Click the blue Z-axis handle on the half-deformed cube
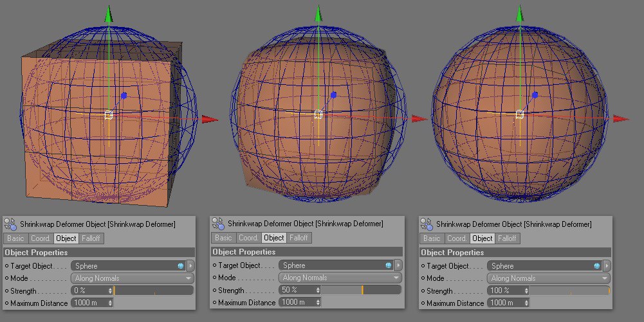This screenshot has height=322, width=644. [333, 95]
